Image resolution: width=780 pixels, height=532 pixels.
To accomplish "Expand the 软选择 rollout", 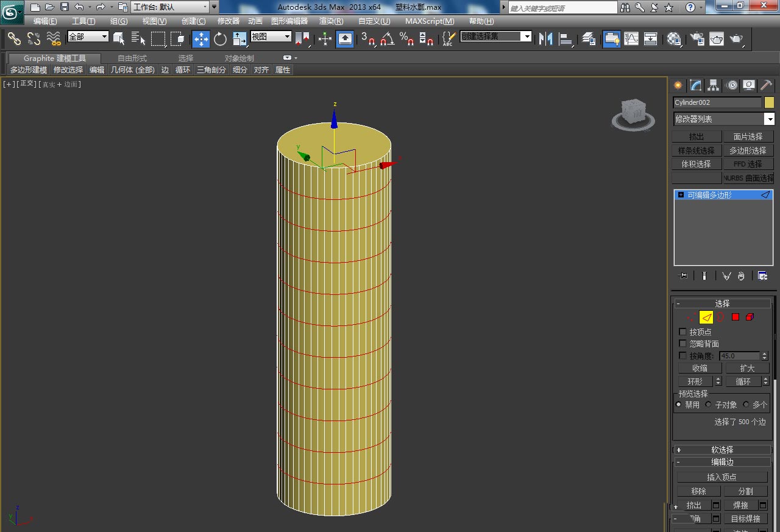I will [x=722, y=450].
